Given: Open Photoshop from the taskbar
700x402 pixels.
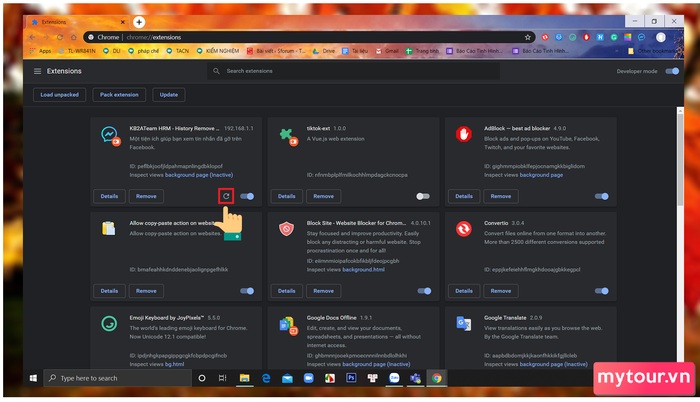Looking at the screenshot, I should [x=351, y=378].
